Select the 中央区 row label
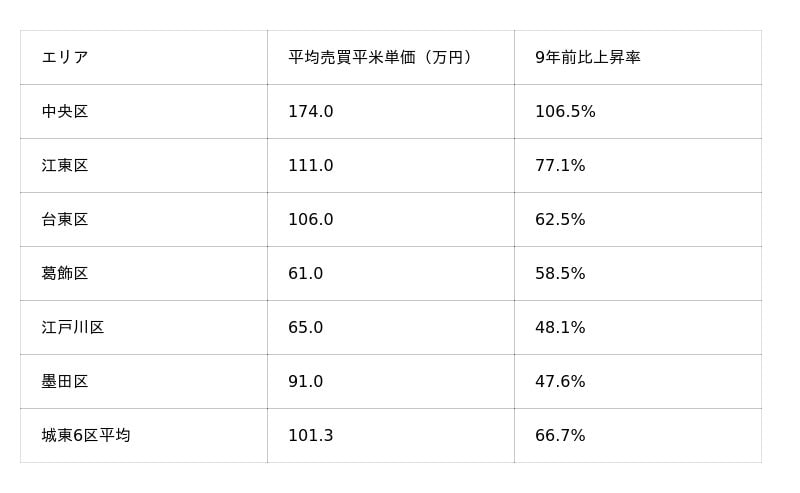The width and height of the screenshot is (800, 493). coord(65,112)
